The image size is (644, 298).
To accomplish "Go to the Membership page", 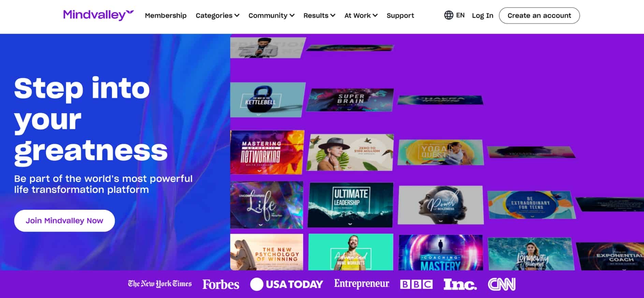I will (x=165, y=16).
